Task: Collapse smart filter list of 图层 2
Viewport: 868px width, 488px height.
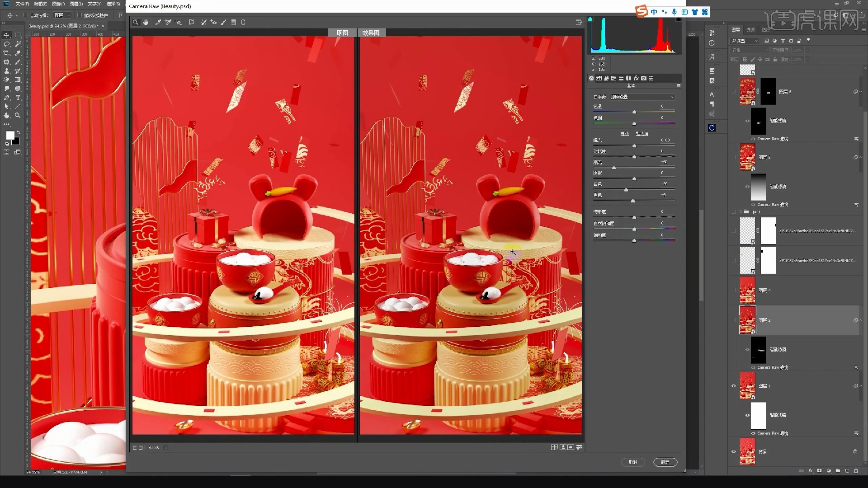Action: tap(861, 320)
